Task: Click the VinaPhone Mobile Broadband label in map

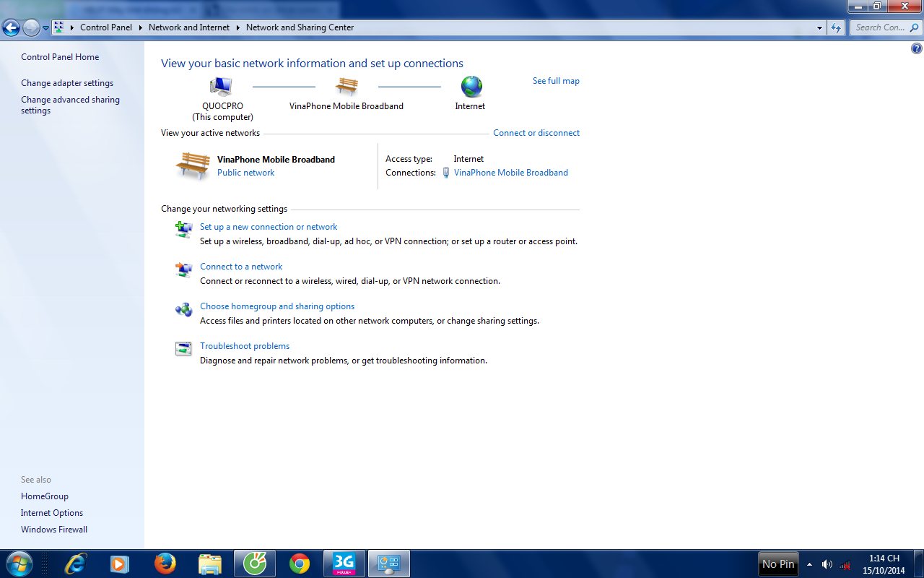Action: (x=346, y=106)
